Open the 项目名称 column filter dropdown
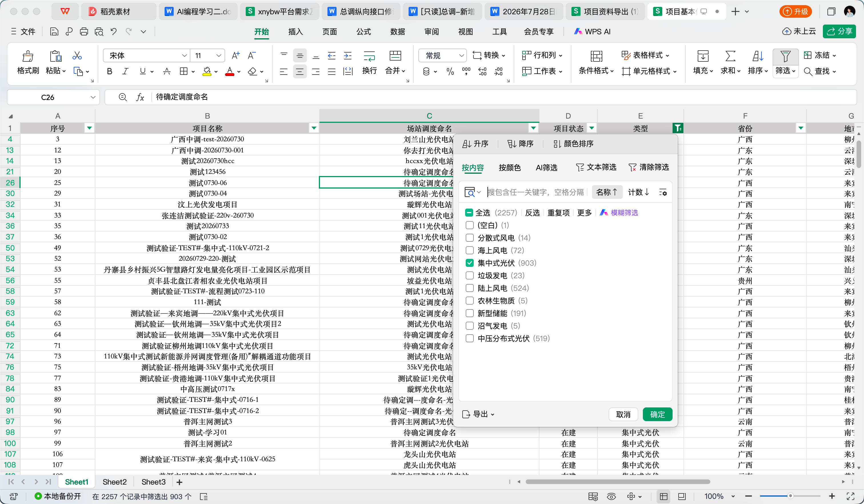 (x=314, y=128)
